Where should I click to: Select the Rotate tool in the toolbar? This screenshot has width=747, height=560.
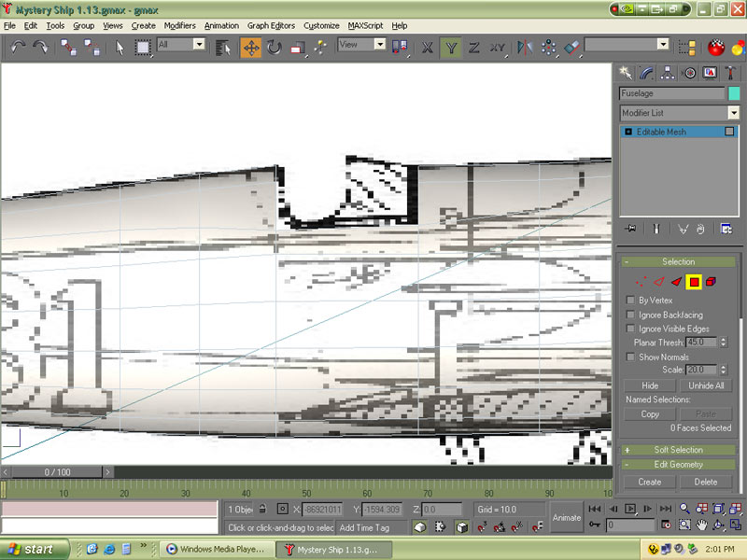pyautogui.click(x=275, y=48)
